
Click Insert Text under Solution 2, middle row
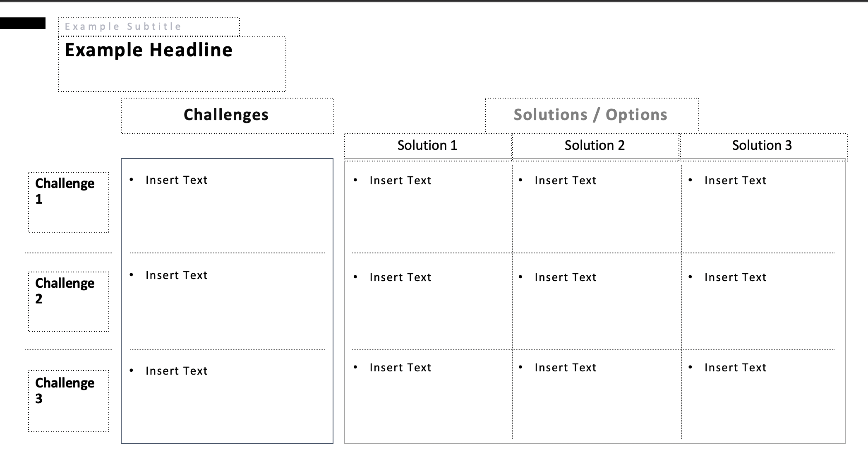pyautogui.click(x=566, y=277)
